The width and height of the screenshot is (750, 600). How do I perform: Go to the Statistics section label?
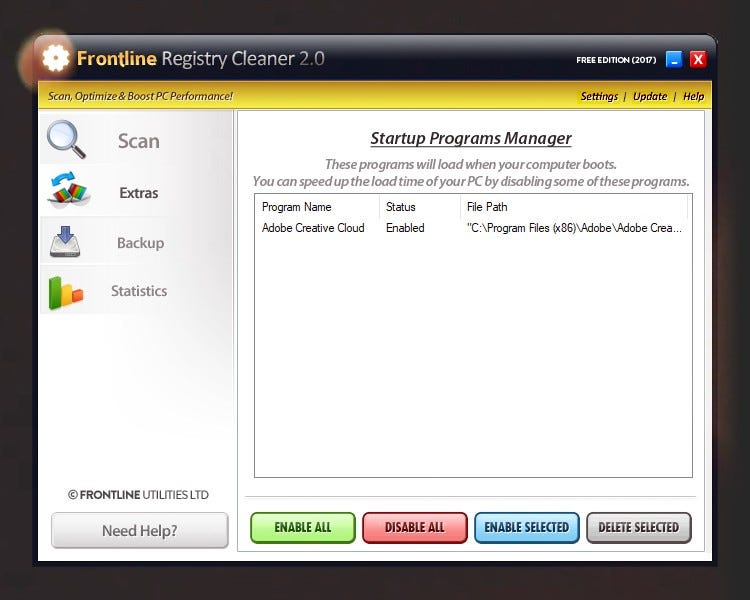[x=139, y=291]
